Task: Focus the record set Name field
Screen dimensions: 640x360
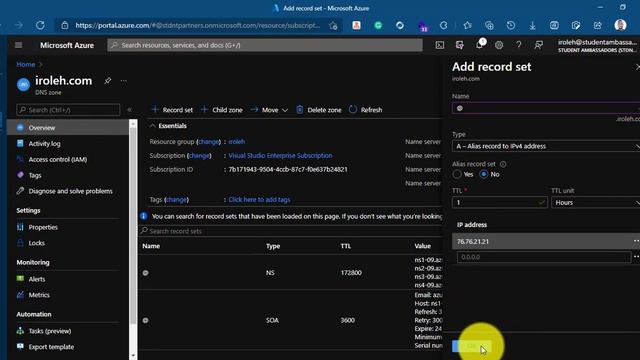Action: pyautogui.click(x=546, y=108)
